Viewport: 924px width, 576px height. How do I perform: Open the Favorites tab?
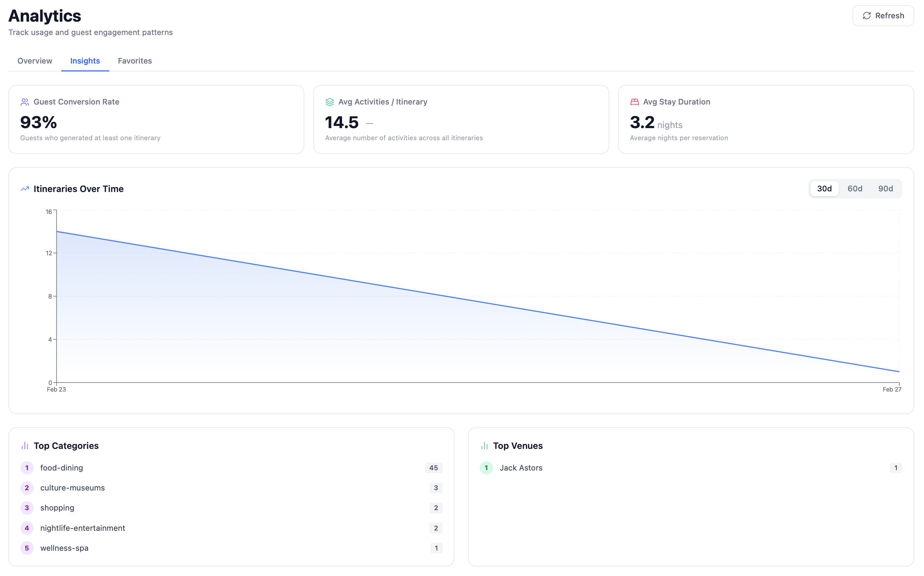(134, 61)
